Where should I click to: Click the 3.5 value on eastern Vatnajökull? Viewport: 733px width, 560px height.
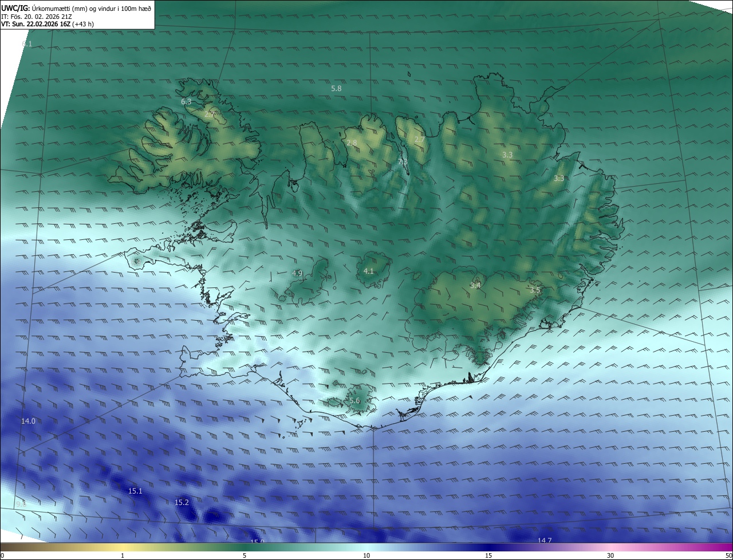[535, 290]
